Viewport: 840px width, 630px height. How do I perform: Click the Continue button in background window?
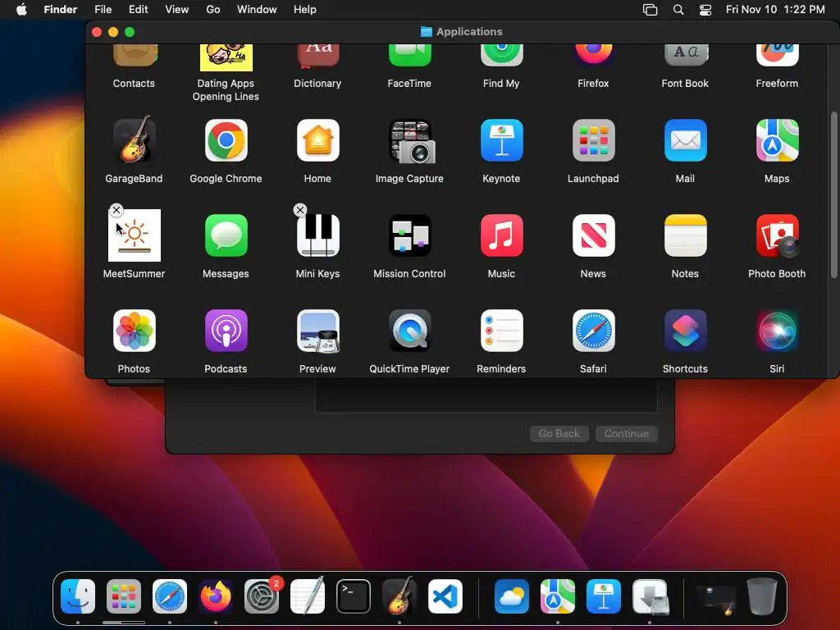point(626,433)
